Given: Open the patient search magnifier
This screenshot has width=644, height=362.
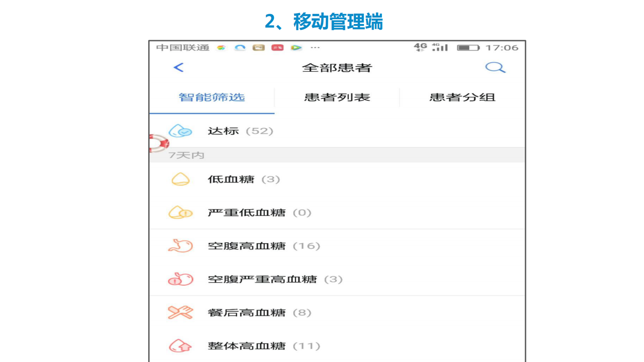Looking at the screenshot, I should pos(495,67).
